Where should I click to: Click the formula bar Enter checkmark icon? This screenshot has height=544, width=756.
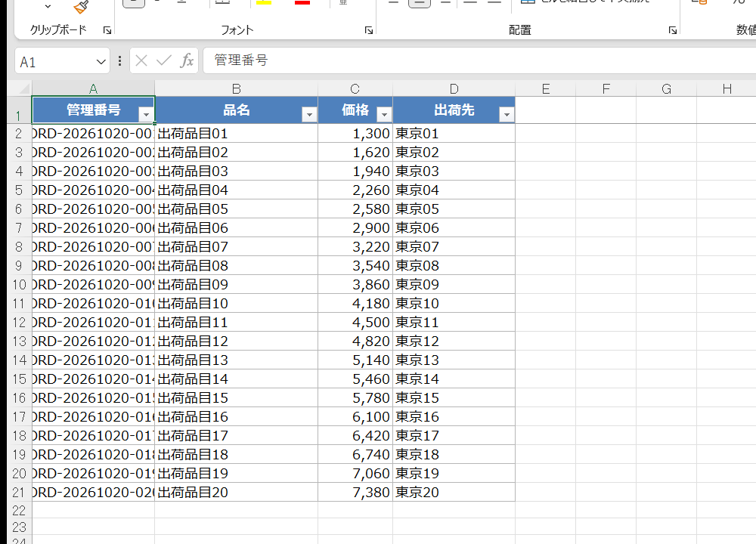pos(164,60)
